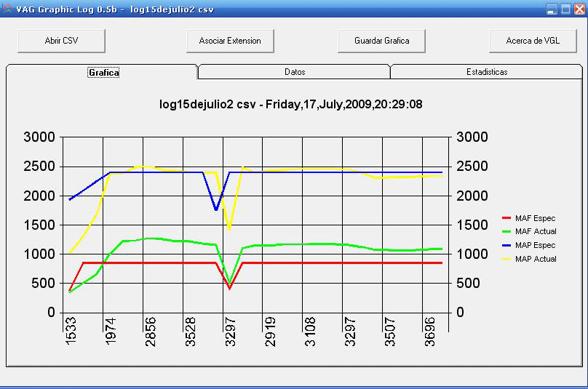Open the Acerca de VGL dialog
Viewport: 588px width, 389px height.
tap(533, 41)
